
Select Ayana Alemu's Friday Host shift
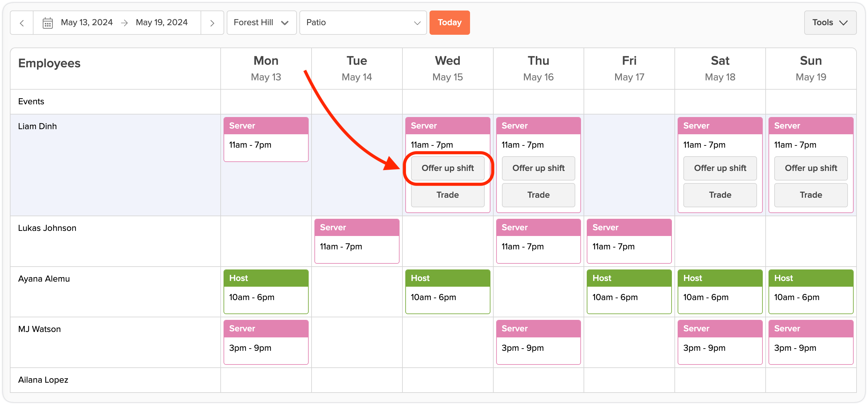[629, 291]
